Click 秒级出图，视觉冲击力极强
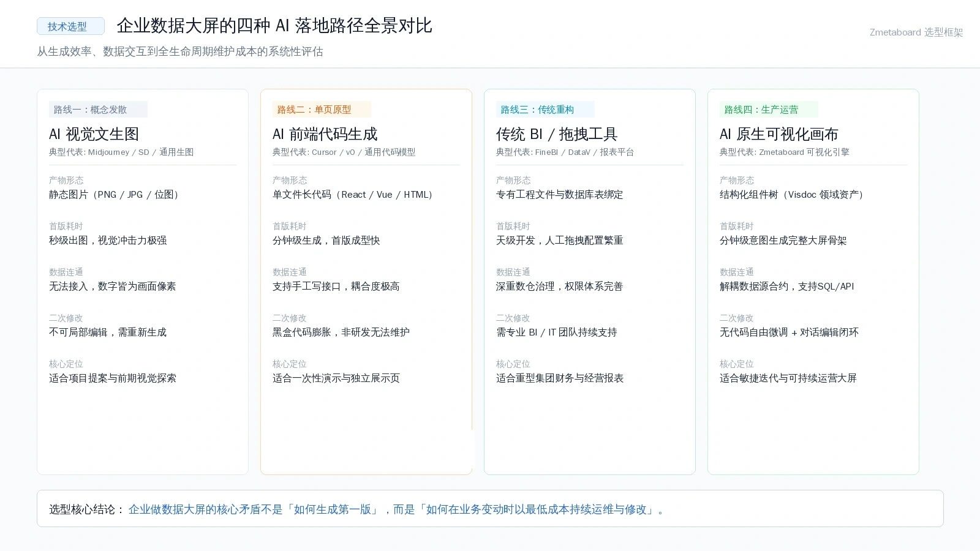This screenshot has width=980, height=551. click(x=108, y=241)
